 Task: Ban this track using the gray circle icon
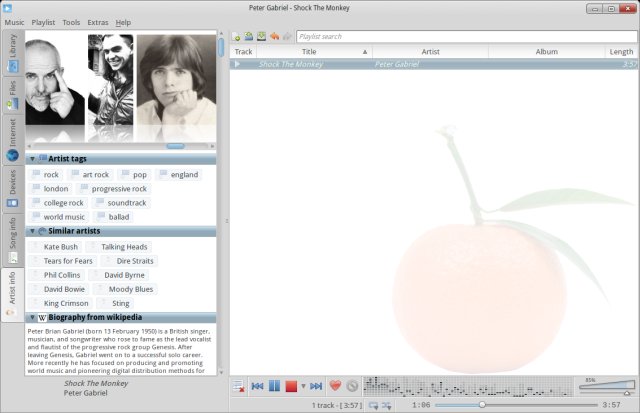point(352,385)
